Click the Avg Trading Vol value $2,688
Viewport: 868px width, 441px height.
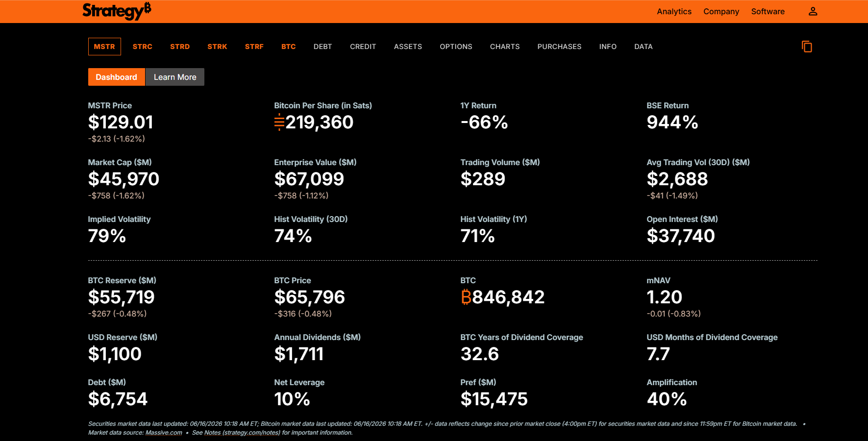[x=677, y=179]
